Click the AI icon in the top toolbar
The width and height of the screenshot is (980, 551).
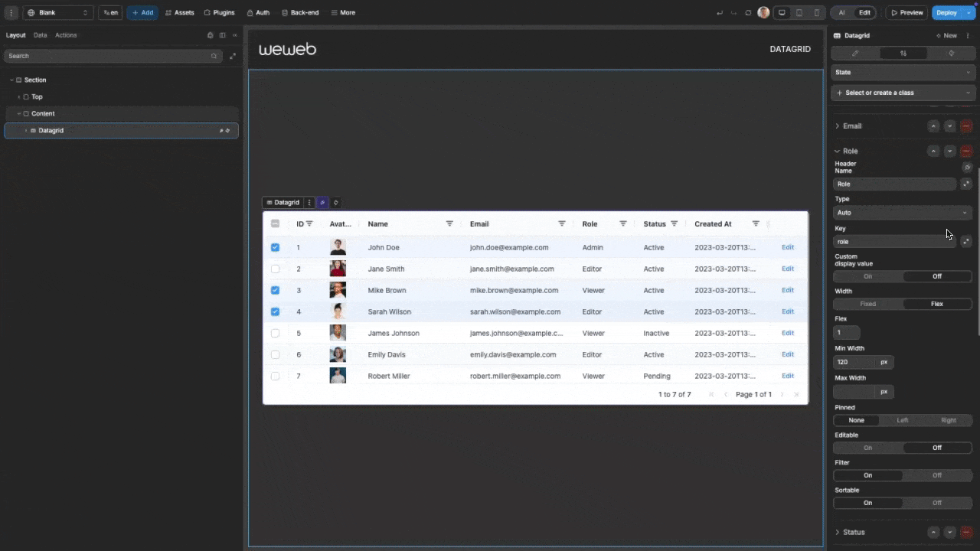pos(841,12)
